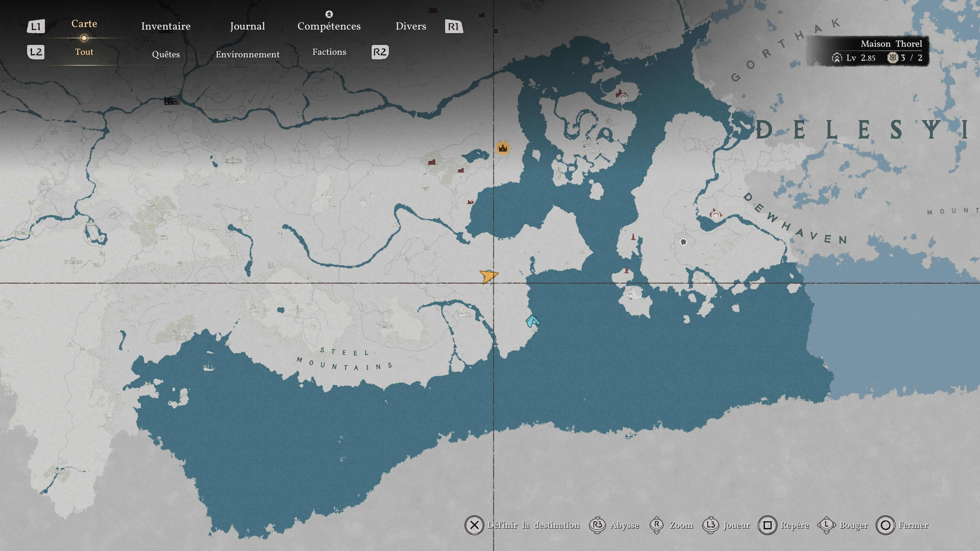Viewport: 980px width, 551px height.
Task: Click the left red building west of the crown
Action: [431, 162]
